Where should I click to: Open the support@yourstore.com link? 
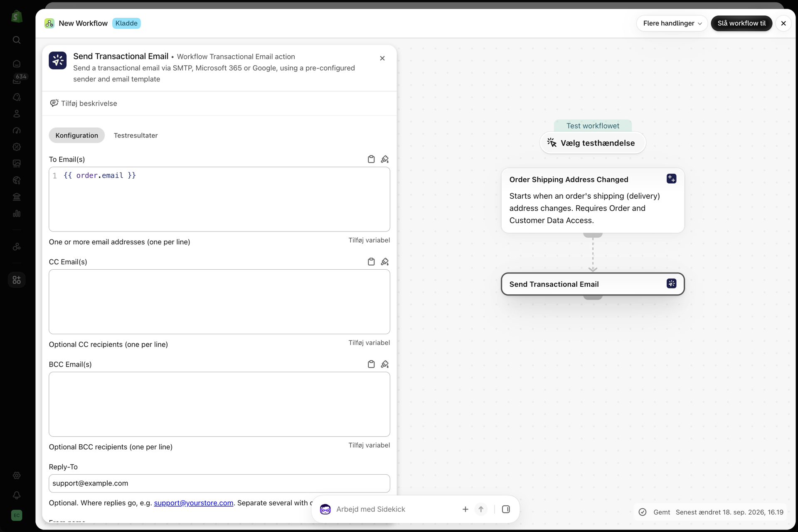(194, 503)
